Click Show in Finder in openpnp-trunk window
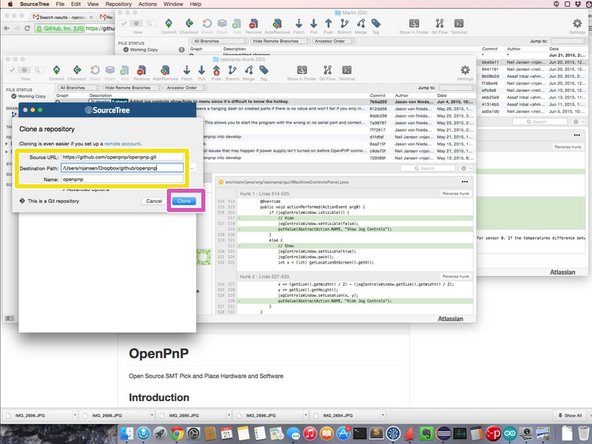Image resolution: width=592 pixels, height=444 pixels. 302,70
